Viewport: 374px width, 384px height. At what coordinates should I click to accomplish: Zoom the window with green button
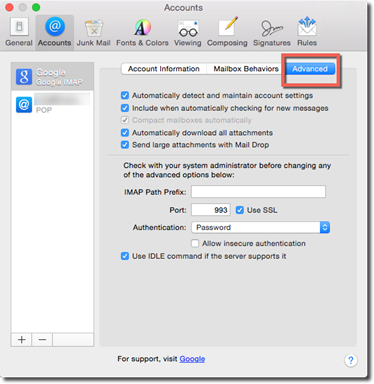point(36,7)
